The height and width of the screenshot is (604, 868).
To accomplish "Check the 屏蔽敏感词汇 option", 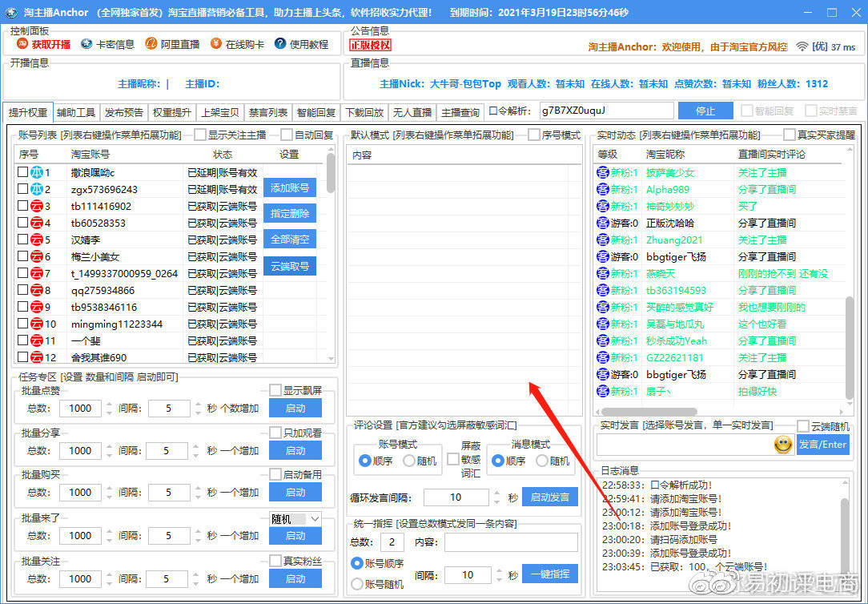I will tap(452, 458).
